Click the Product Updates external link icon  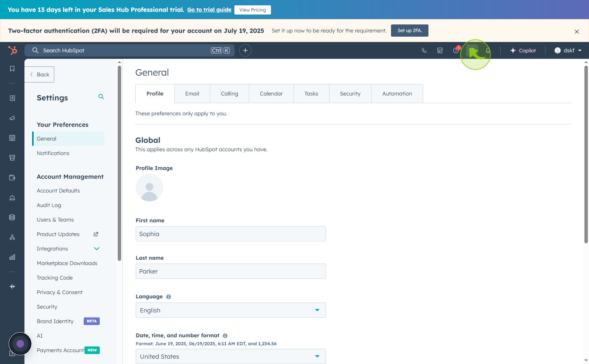96,234
